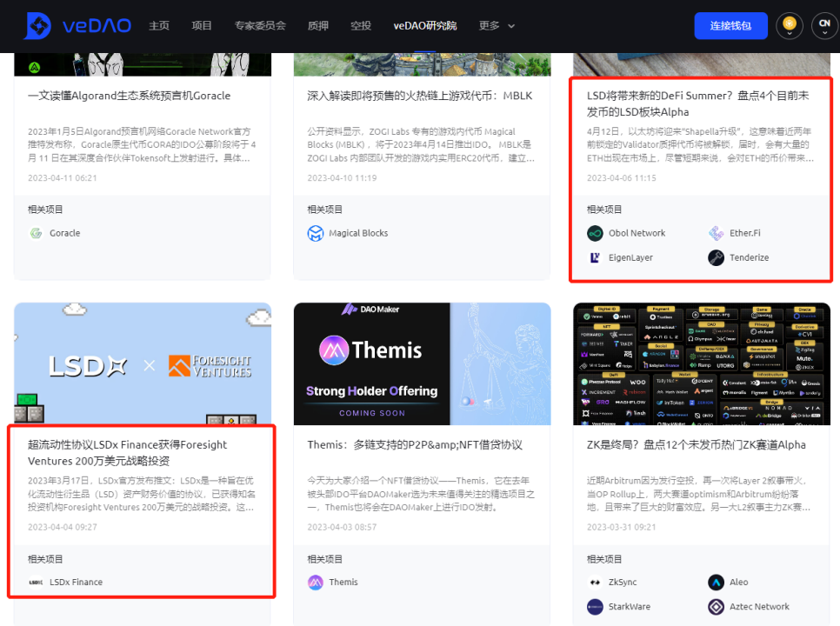Open article ZK是终局？盘点12个未发币热门ZK赛道Alpha
This screenshot has height=626, width=840.
tap(697, 445)
